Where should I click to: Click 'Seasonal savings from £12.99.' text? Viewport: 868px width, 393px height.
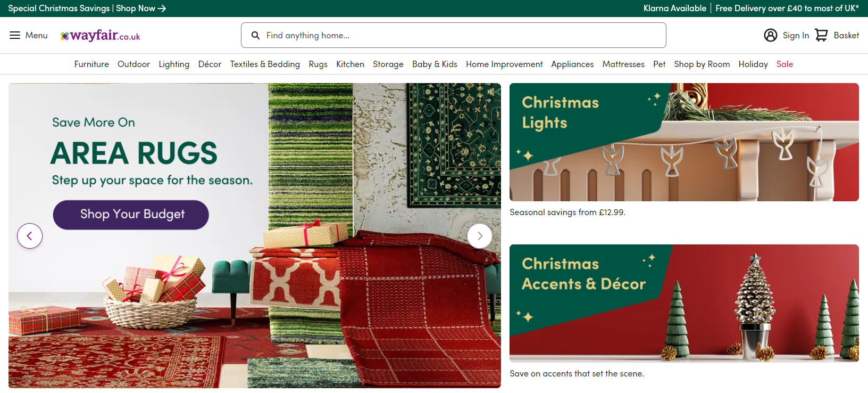tap(567, 212)
